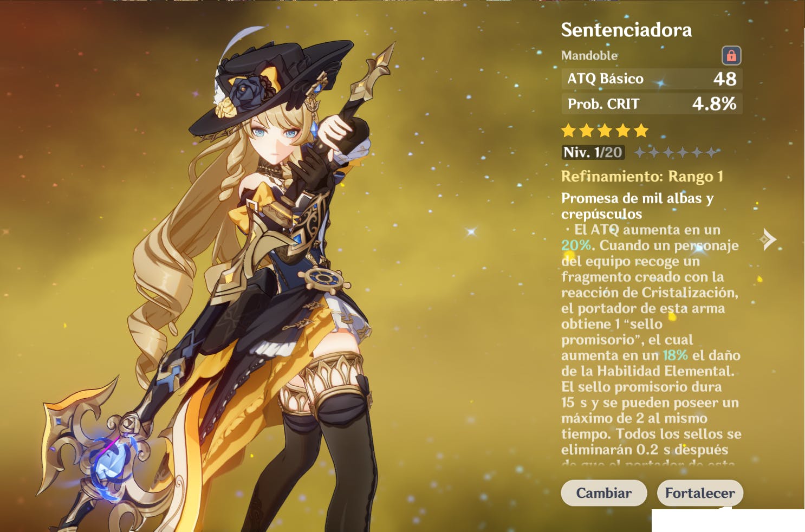Select the Refinamiento: Rango 1 heading

642,177
